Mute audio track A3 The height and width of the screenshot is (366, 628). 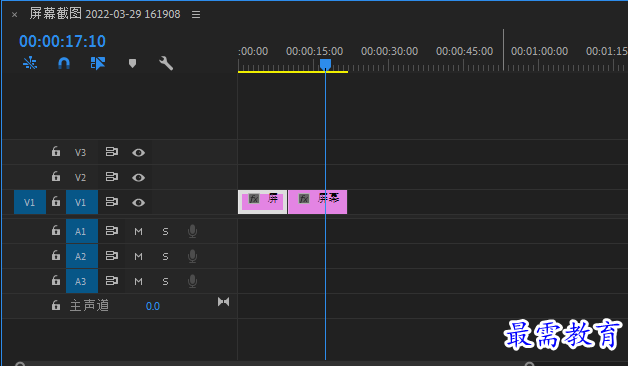click(x=139, y=282)
